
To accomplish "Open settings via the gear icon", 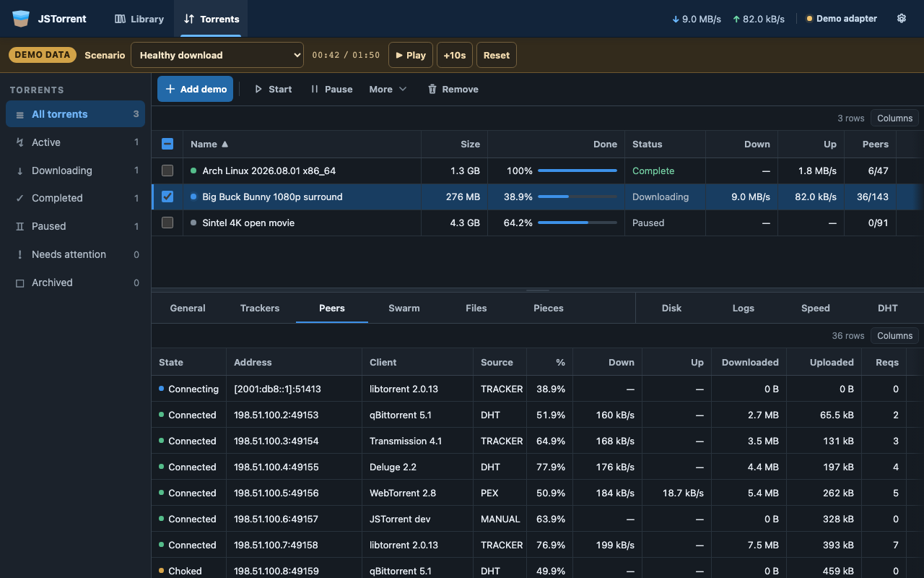I will coord(901,19).
